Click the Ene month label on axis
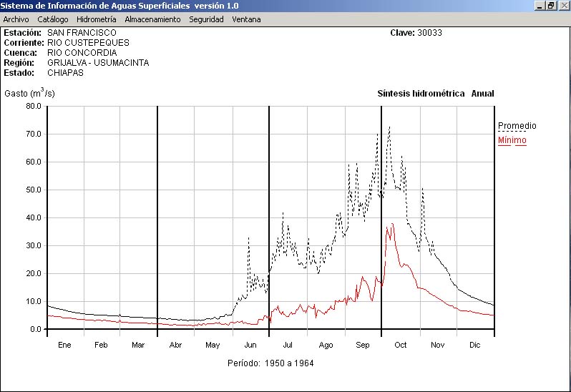Screen dimensions: 571x392 point(64,345)
